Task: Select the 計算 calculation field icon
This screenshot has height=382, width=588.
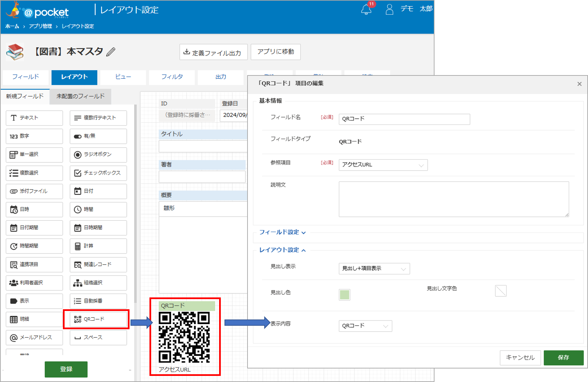Action: pyautogui.click(x=98, y=246)
